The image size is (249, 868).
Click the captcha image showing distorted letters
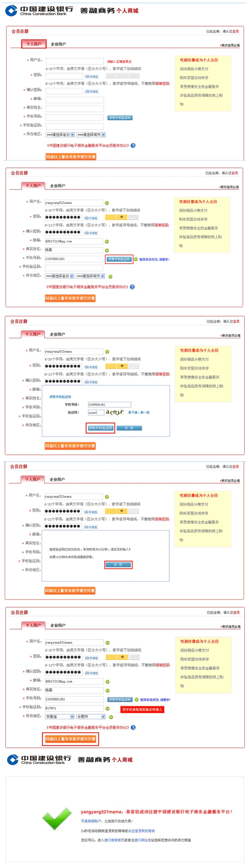115,412
